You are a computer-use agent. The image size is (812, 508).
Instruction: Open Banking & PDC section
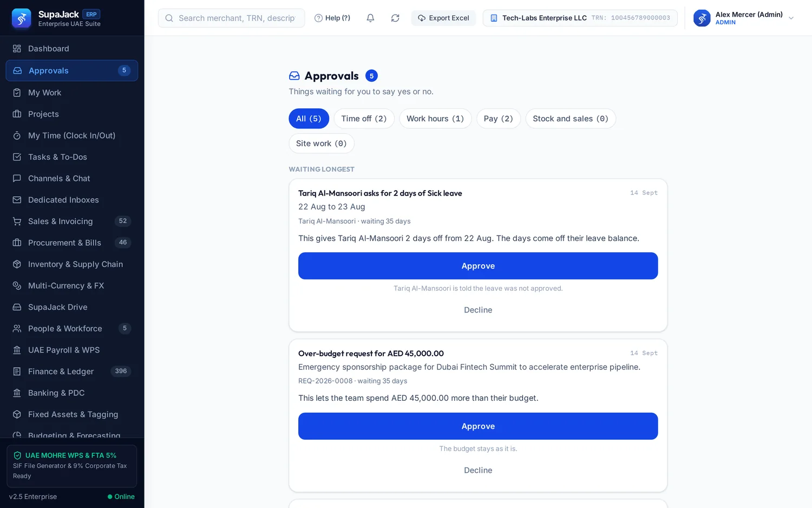point(71,393)
